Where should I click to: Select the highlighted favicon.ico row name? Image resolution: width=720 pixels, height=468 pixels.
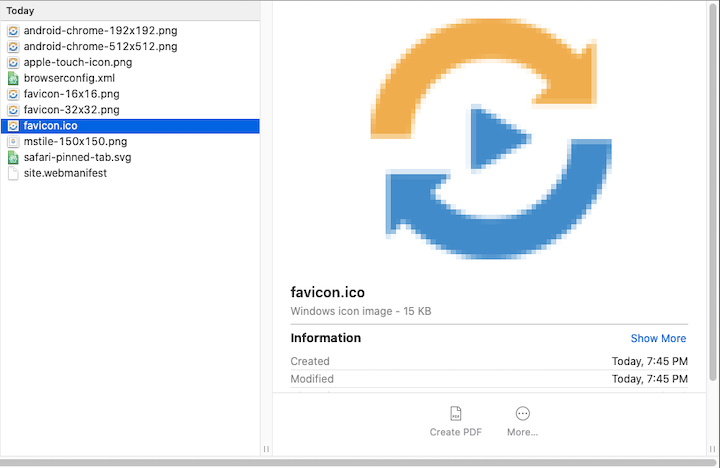51,126
